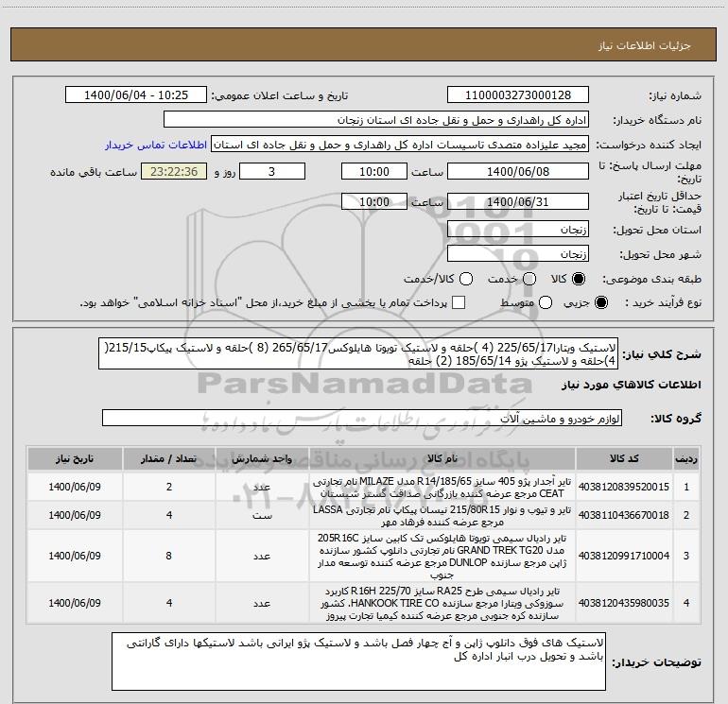Image resolution: width=728 pixels, height=704 pixels.
Task: Select the خدمت radio button
Action: click(529, 279)
